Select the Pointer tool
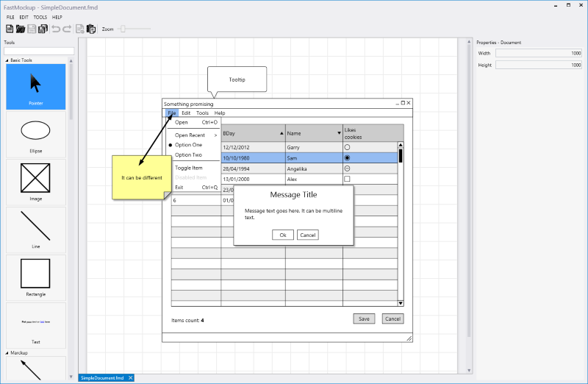This screenshot has width=588, height=384. 35,87
